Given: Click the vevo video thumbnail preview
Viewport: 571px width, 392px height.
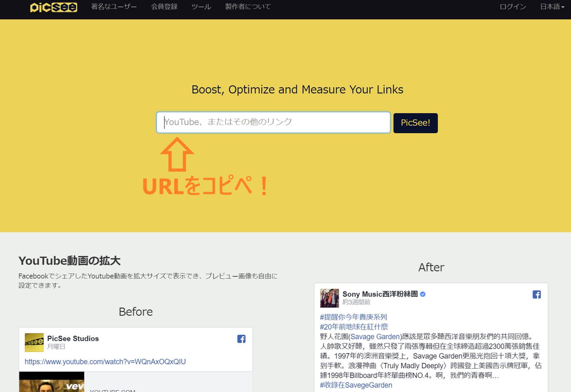Looking at the screenshot, I should [52, 382].
